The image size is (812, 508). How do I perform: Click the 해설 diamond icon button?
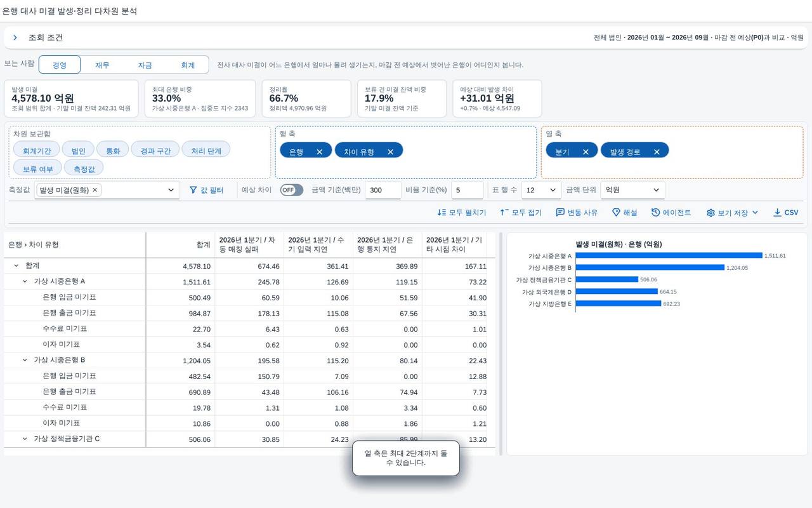625,213
